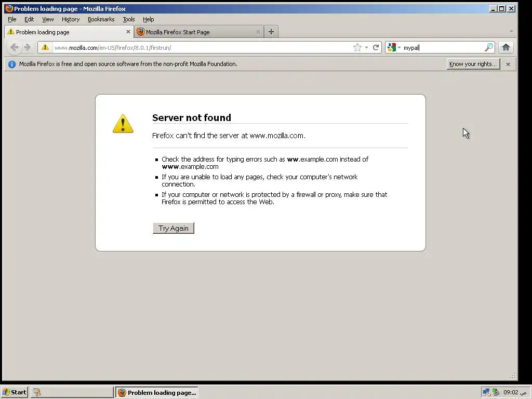Click the network tray icon in system tray
Image resolution: width=532 pixels, height=399 pixels.
[486, 393]
